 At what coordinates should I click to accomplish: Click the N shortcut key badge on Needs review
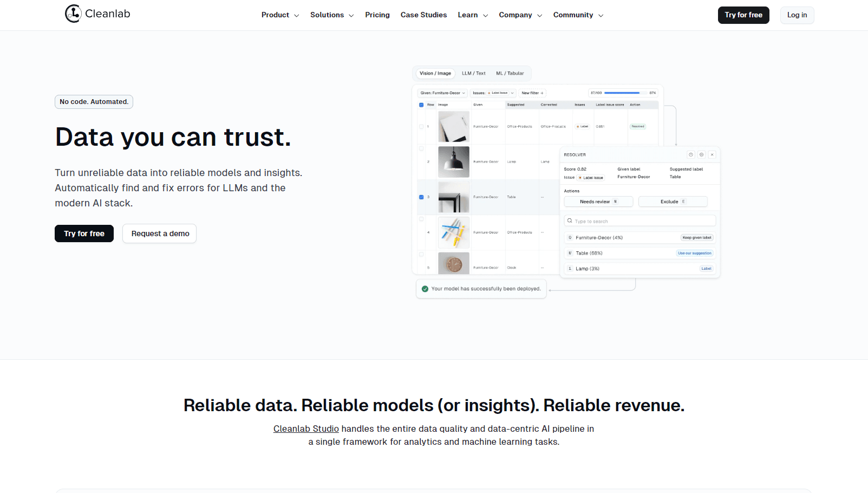(615, 202)
